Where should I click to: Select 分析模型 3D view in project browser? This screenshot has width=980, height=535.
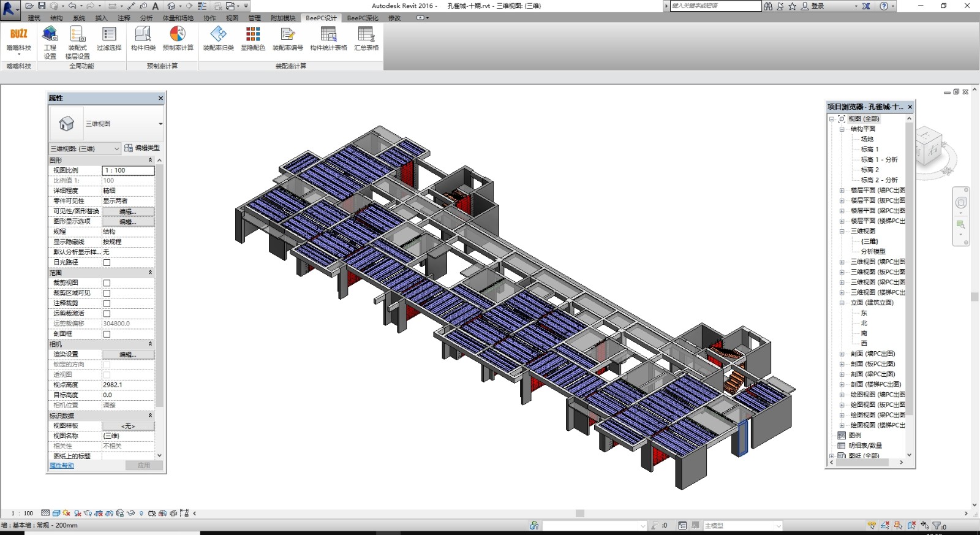click(x=873, y=252)
